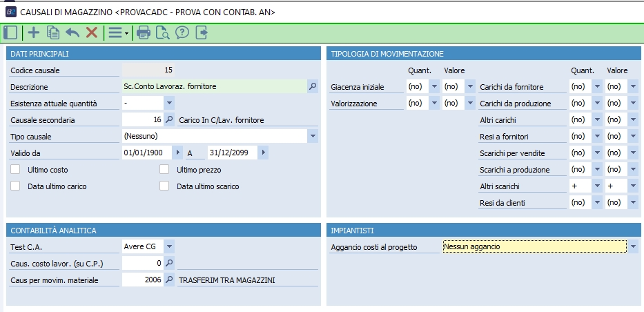The height and width of the screenshot is (312, 644).
Task: Click the plus icon to add new record
Action: 33,32
